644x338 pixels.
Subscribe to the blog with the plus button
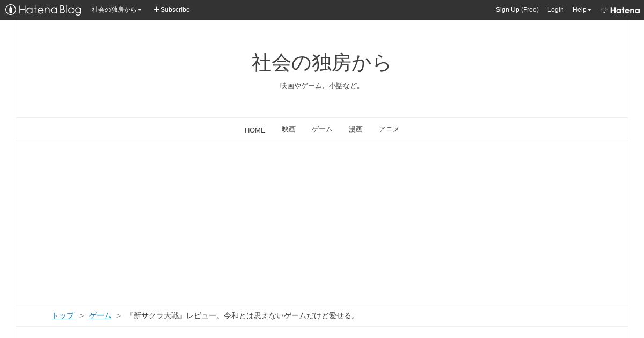click(x=172, y=10)
